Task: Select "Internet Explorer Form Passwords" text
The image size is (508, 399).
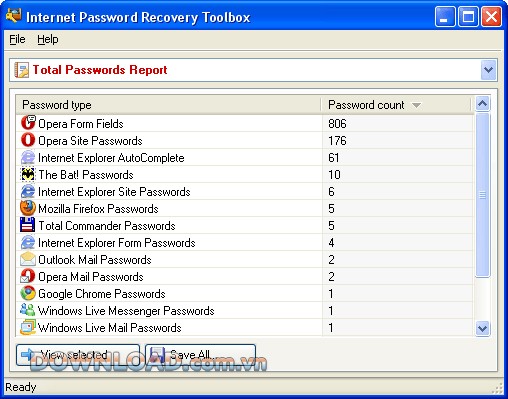Action: 117,243
